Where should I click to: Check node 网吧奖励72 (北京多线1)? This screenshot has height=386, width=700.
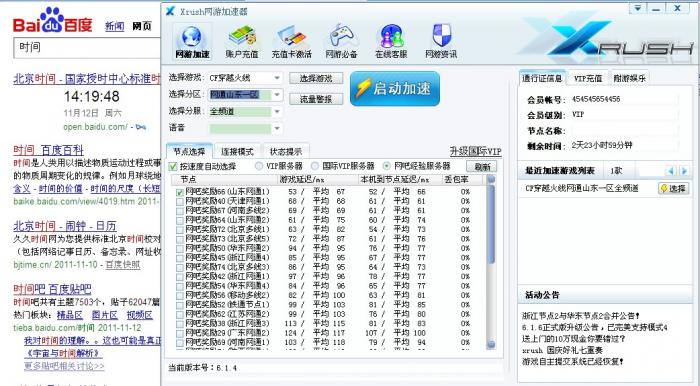[180, 230]
